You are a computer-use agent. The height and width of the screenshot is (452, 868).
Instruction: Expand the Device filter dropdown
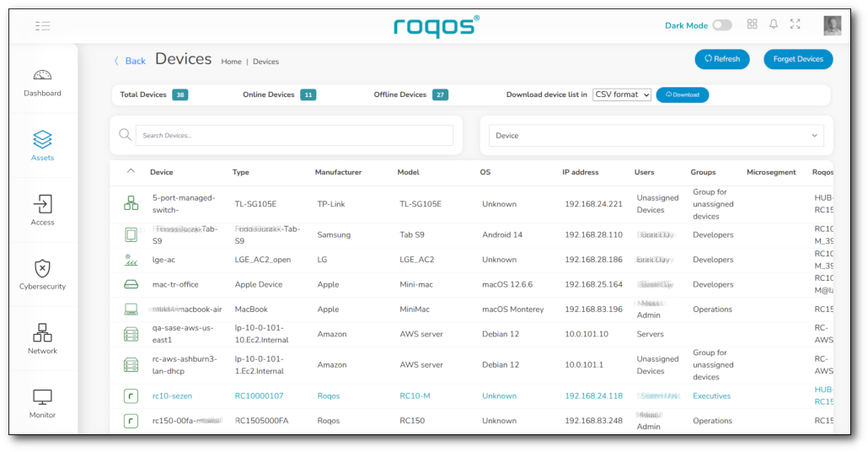point(656,136)
